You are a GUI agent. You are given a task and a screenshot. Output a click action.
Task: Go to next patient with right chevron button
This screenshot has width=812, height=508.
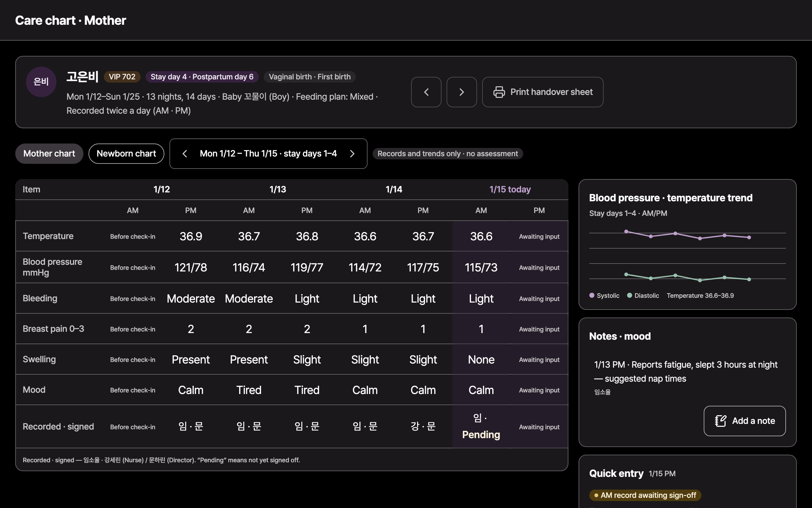462,92
